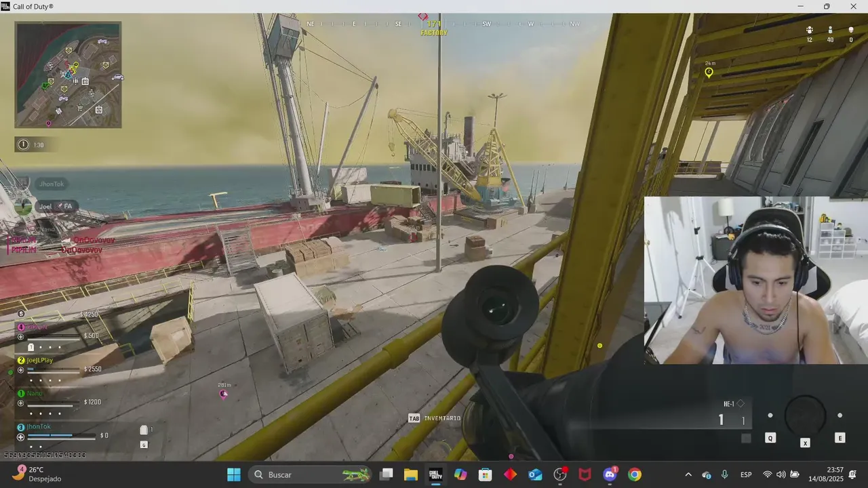
Task: Select squad member JoeJLPlay name
Action: pyautogui.click(x=40, y=360)
